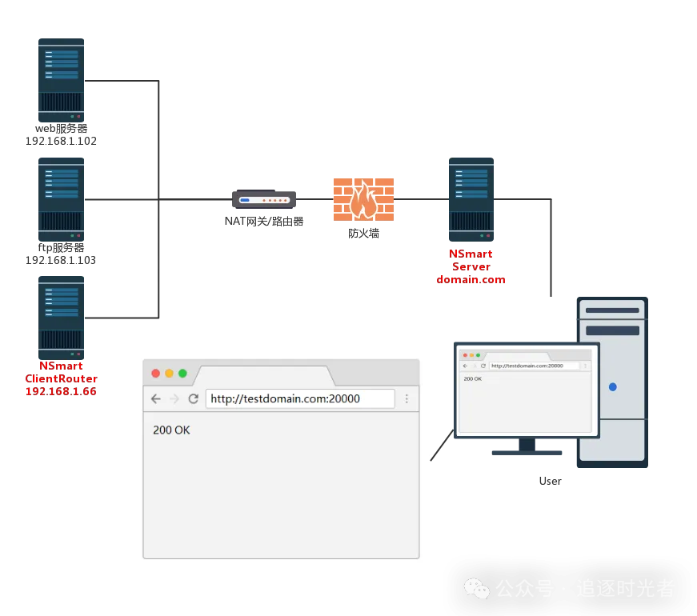Click the WeChat 公众号 watermark logo
Viewport: 697px width, 616px height.
click(x=477, y=589)
